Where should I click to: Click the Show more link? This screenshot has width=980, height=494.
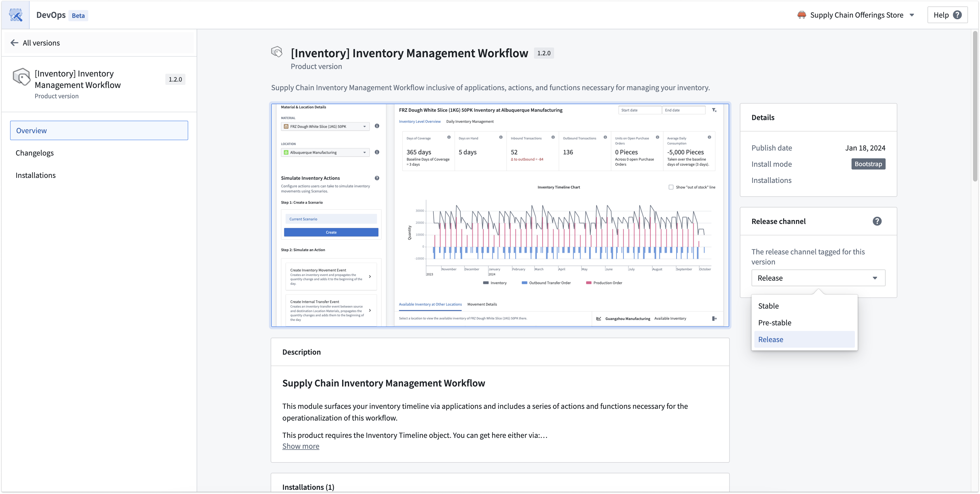[x=301, y=446]
